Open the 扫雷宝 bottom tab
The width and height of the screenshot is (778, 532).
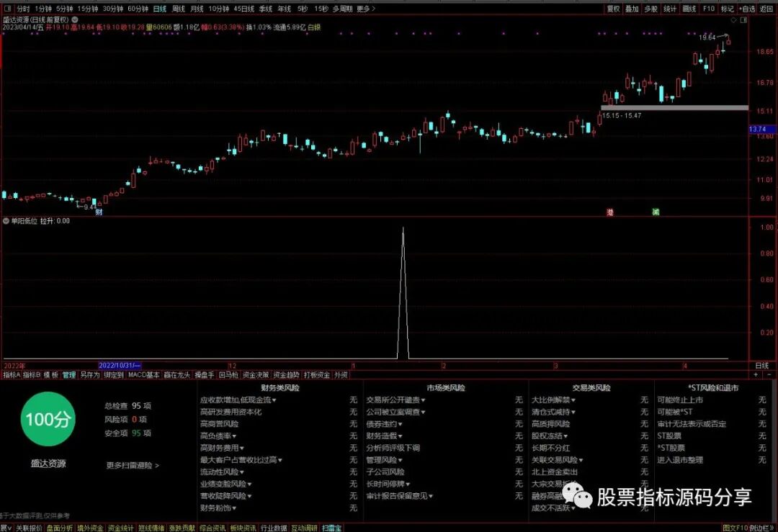pos(332,528)
